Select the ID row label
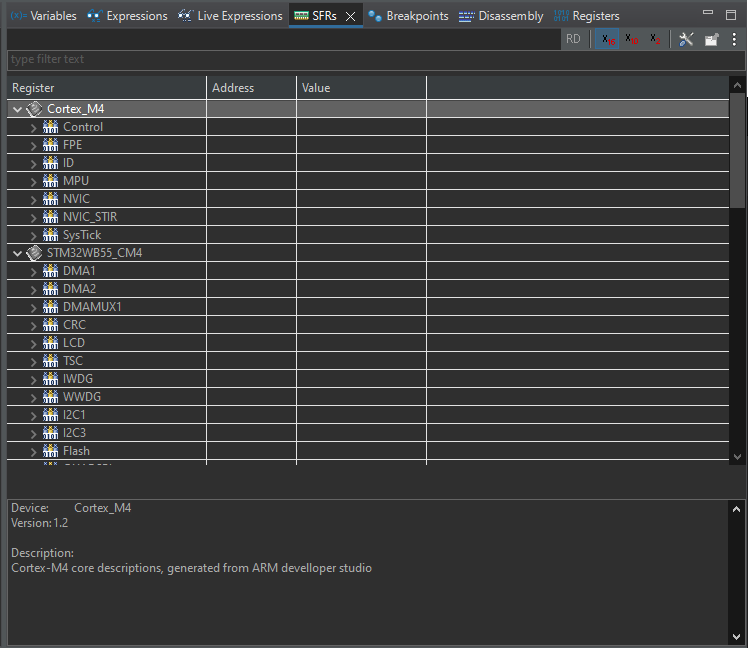748x648 pixels. click(x=68, y=163)
